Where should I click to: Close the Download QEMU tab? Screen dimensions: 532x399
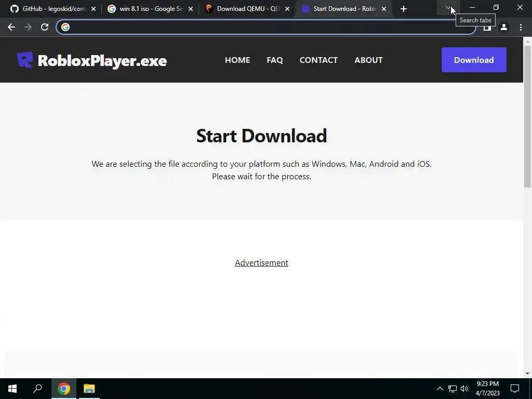[x=287, y=9]
